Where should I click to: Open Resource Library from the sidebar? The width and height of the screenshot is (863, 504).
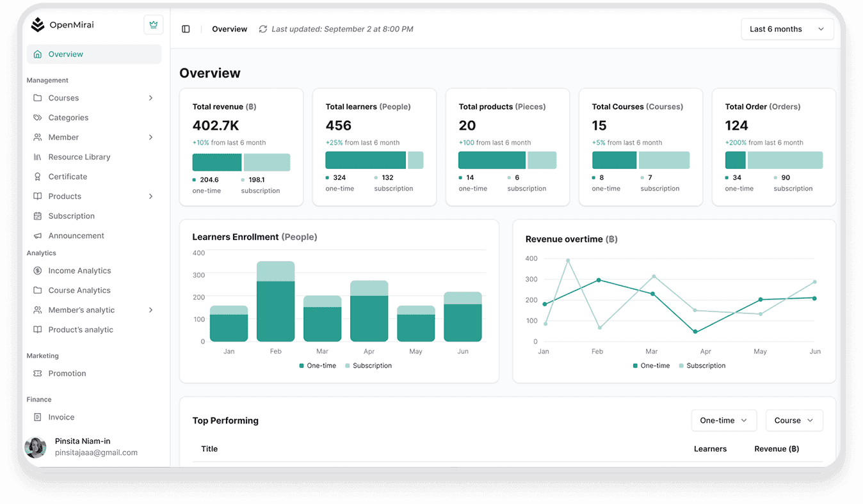click(x=79, y=157)
